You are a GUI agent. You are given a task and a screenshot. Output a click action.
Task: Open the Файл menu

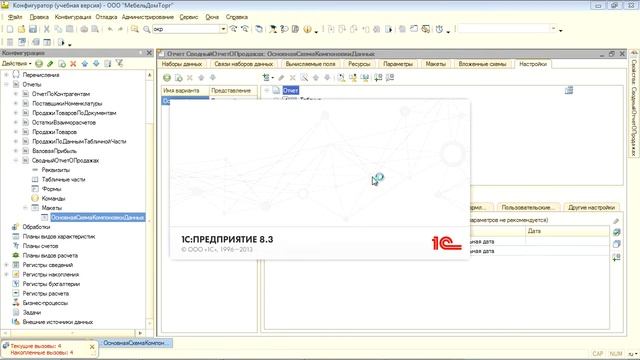[15, 17]
